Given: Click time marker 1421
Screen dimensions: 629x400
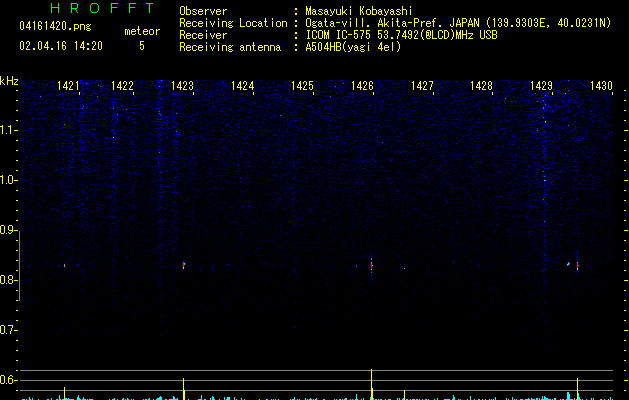Looking at the screenshot, I should [68, 86].
